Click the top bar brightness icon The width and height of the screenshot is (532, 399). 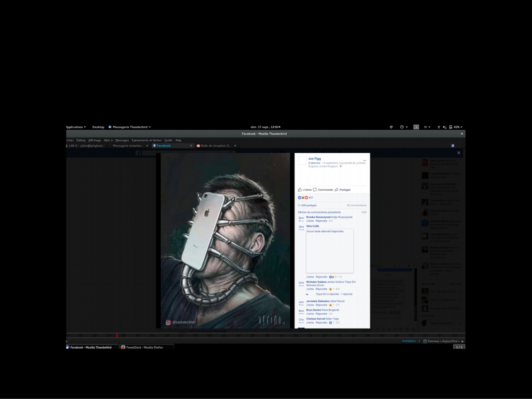pyautogui.click(x=391, y=127)
